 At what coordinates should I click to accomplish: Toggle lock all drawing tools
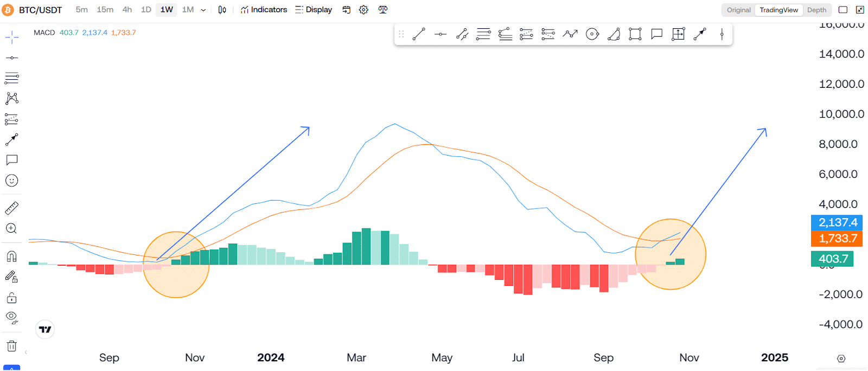12,298
